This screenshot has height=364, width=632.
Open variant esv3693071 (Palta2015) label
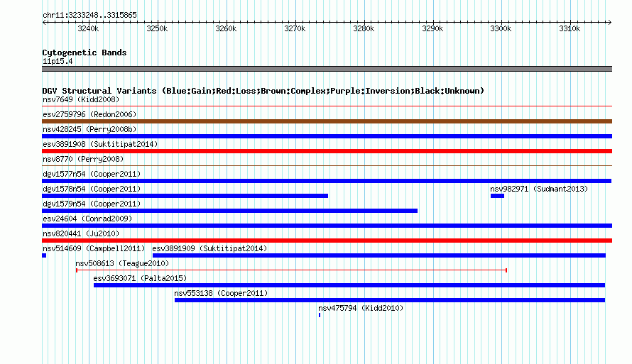(140, 278)
